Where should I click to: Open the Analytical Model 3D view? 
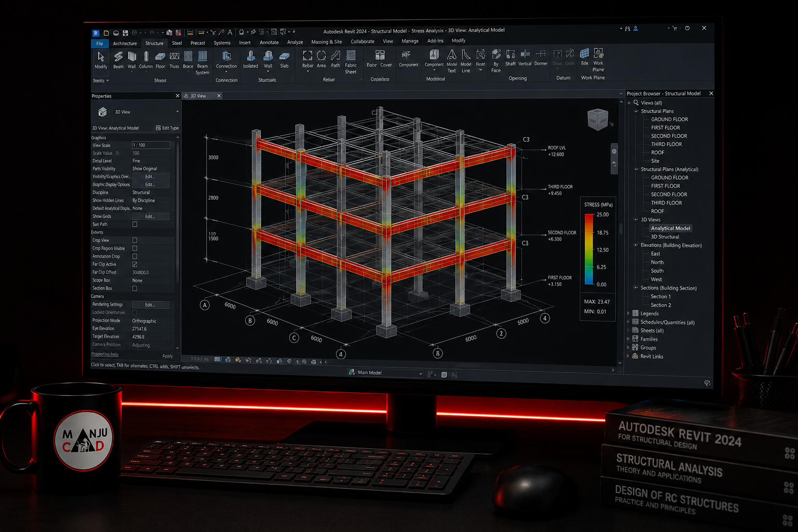[x=670, y=228]
